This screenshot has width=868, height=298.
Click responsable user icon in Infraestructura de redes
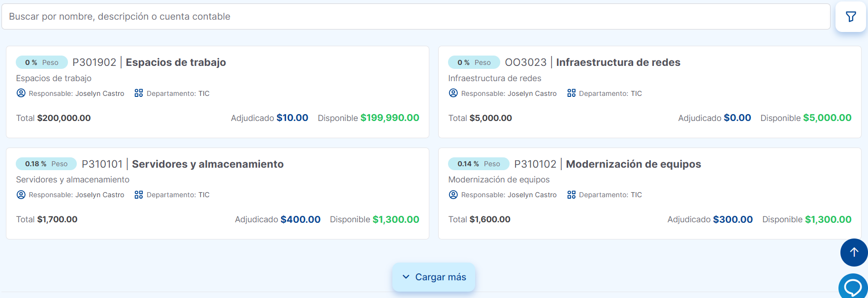coord(453,93)
